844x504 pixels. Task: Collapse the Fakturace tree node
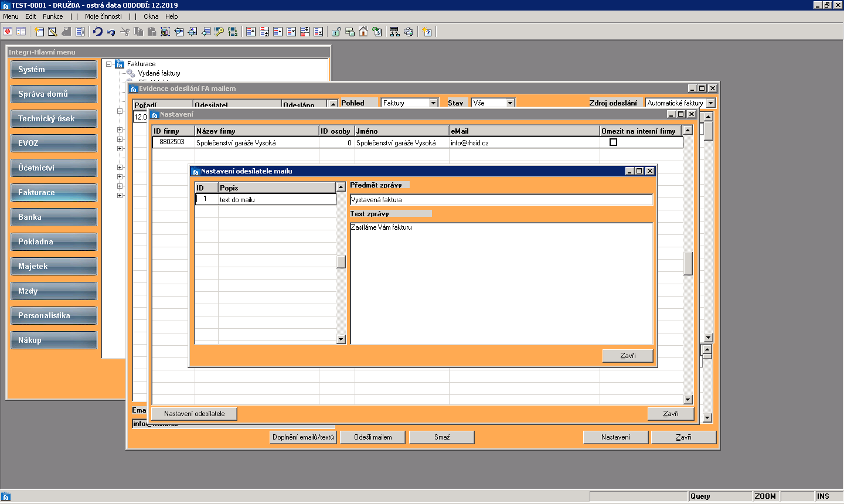[x=109, y=64]
